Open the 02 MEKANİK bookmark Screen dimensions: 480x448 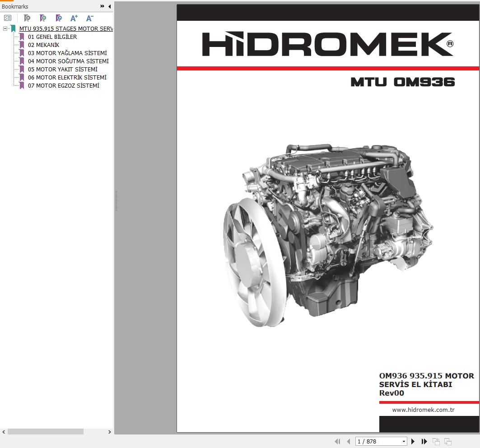[x=44, y=45]
